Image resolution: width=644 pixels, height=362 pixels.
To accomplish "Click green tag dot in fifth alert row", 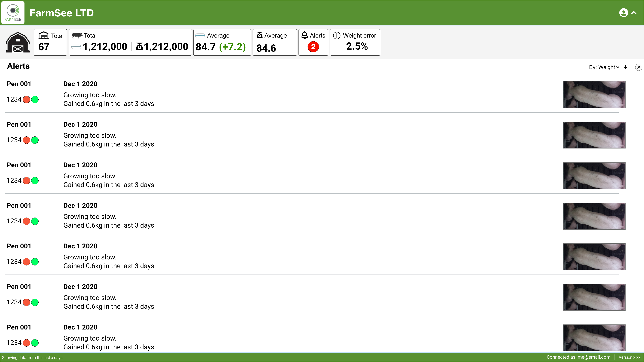I will [35, 262].
